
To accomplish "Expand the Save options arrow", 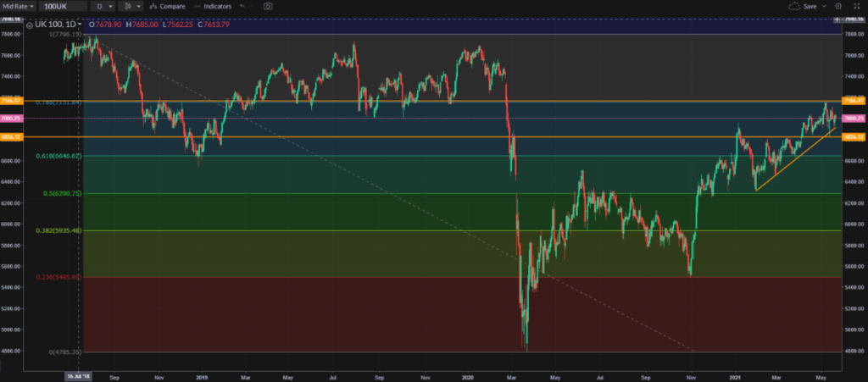I will click(x=824, y=6).
